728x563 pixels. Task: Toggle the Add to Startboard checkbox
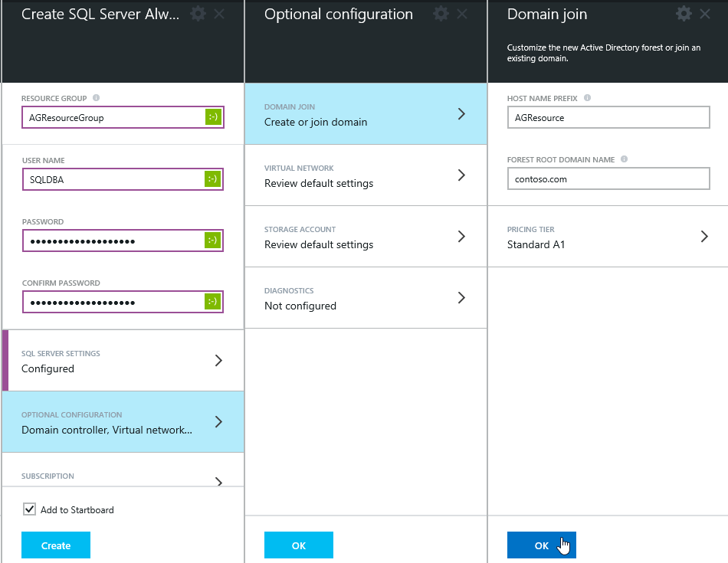[x=30, y=509]
